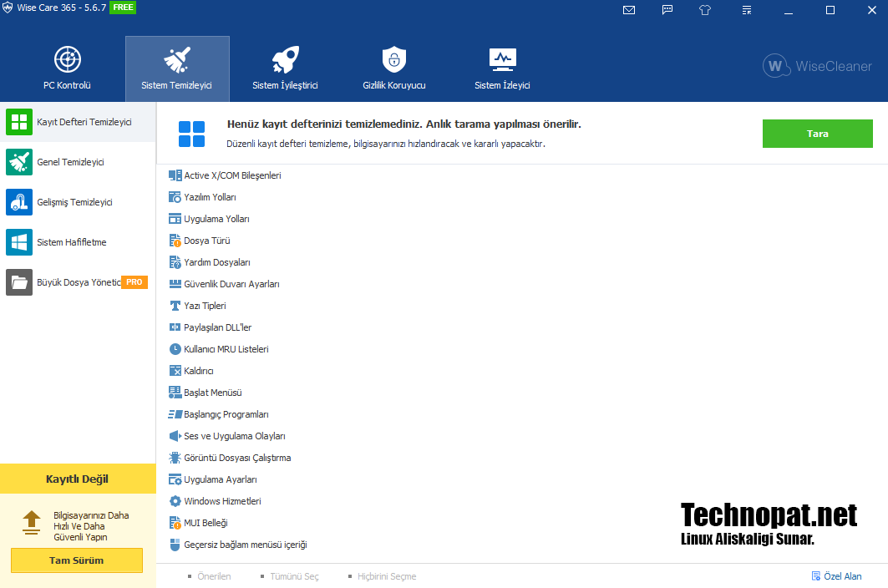The image size is (888, 588).
Task: Click the Yardım Dosyaları icon
Action: click(175, 262)
